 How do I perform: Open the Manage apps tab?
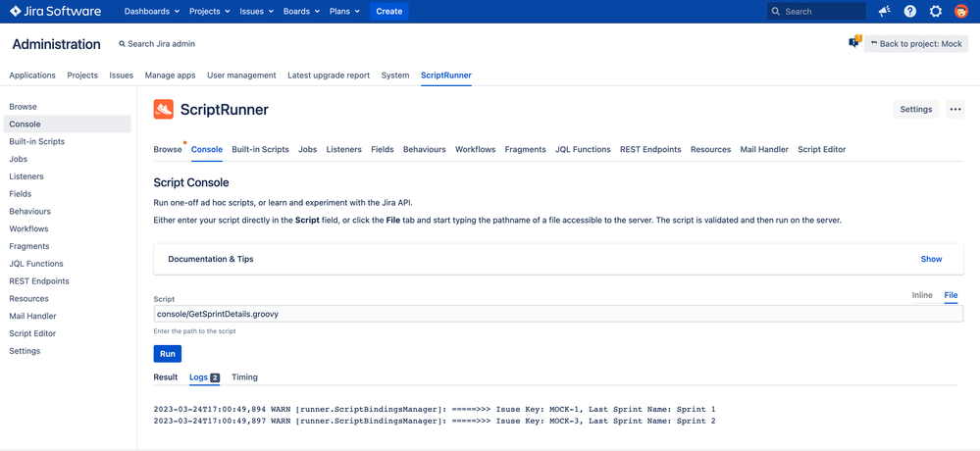coord(170,75)
